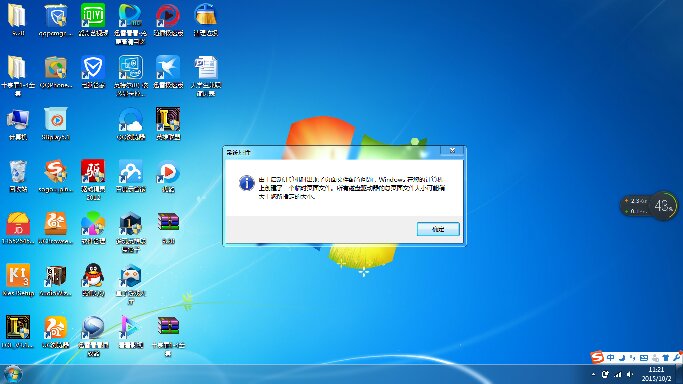Confirm the dialog with the OK button

click(x=438, y=229)
